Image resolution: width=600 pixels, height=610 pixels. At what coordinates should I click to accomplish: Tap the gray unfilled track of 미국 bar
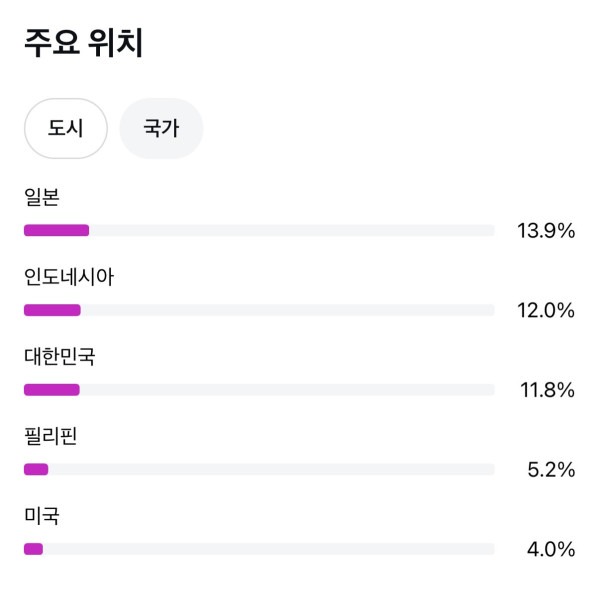[270, 549]
